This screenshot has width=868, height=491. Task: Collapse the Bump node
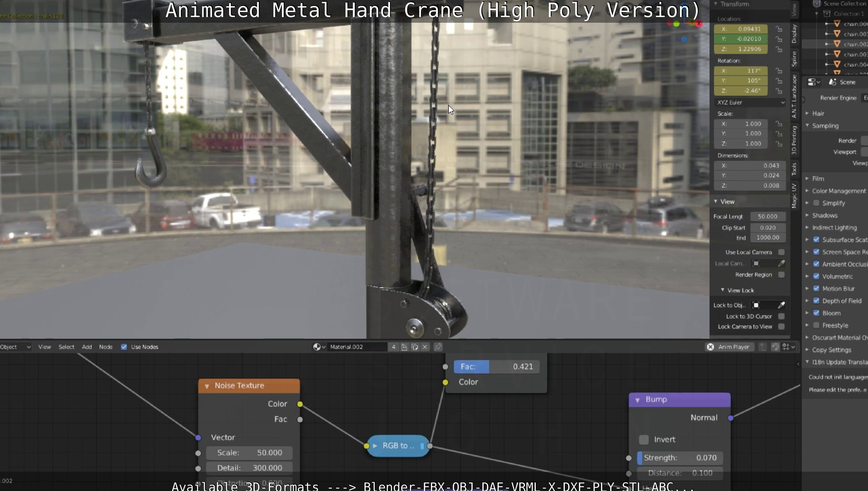click(637, 400)
